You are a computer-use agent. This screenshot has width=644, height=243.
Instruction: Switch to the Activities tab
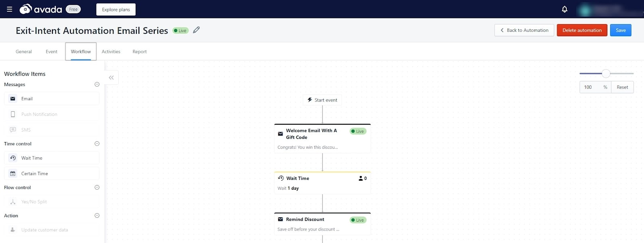click(x=111, y=51)
